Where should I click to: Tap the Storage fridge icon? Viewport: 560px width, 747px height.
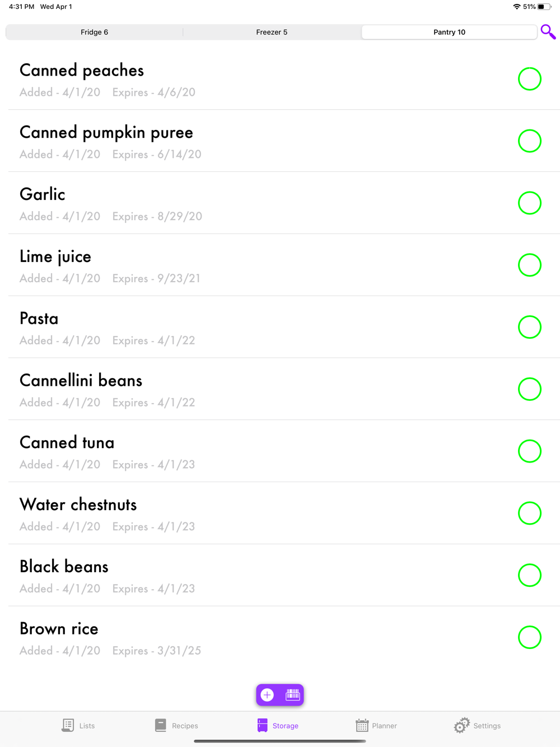(x=263, y=725)
